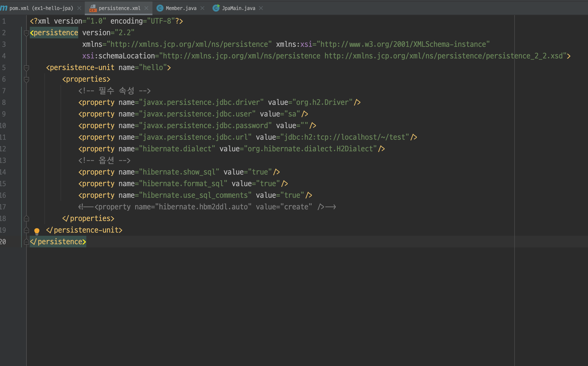Collapse the properties fold on line 6
The width and height of the screenshot is (588, 366).
(x=26, y=79)
